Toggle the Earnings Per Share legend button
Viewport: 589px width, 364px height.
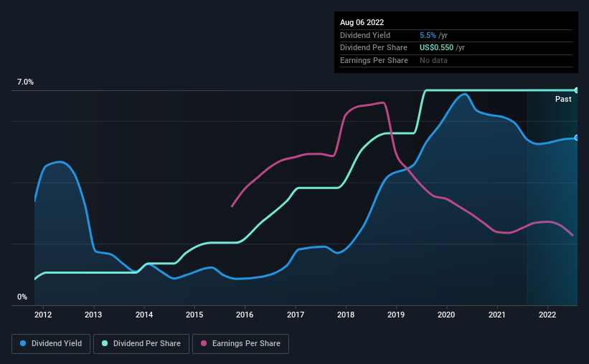click(x=241, y=343)
